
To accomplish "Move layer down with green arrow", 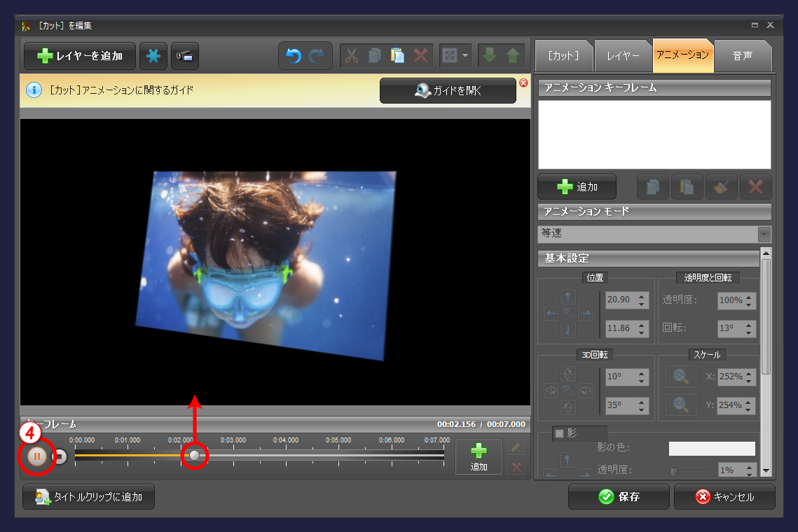I will tap(490, 56).
